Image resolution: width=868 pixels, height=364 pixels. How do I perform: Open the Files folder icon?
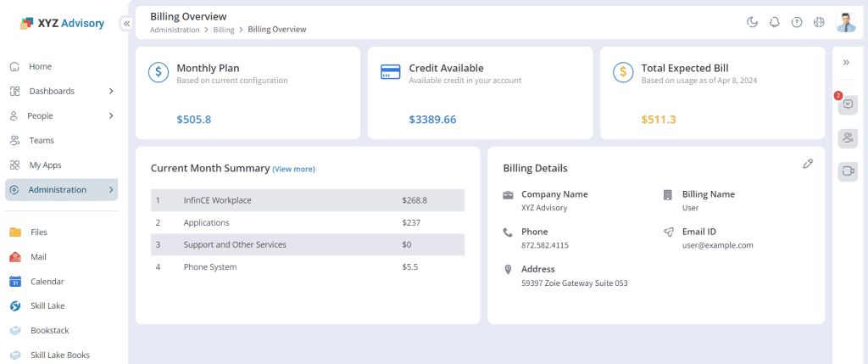tap(15, 232)
